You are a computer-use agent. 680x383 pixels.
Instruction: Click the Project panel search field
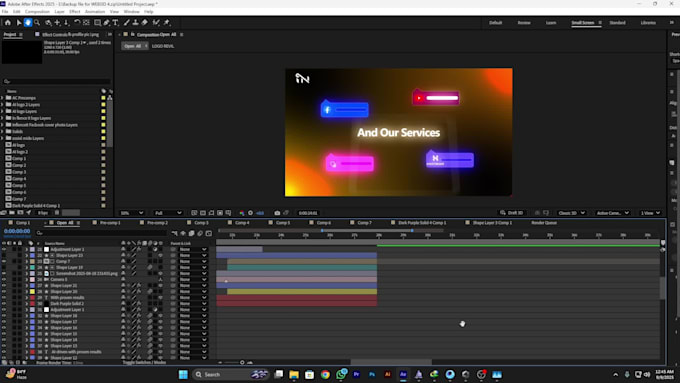pyautogui.click(x=56, y=81)
